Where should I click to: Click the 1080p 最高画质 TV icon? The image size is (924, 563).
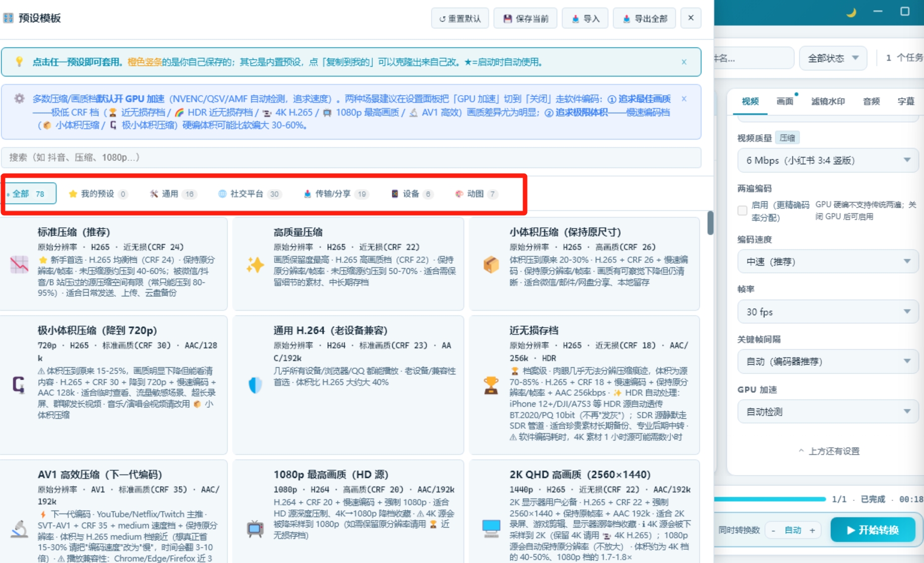coord(255,529)
